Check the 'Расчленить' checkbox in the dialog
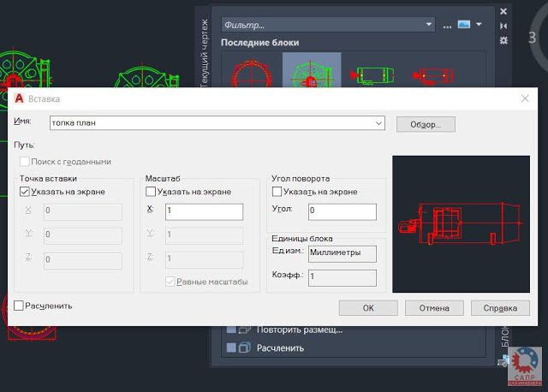 tap(20, 305)
